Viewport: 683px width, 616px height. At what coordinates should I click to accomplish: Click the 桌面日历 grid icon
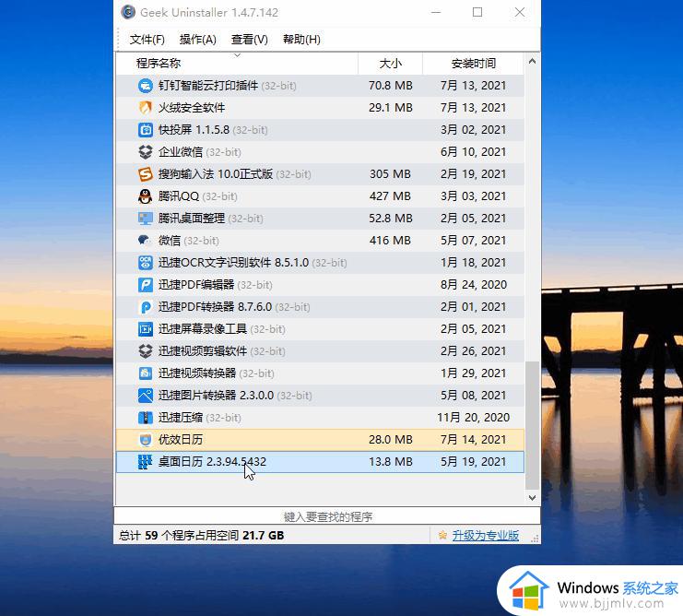tap(145, 462)
